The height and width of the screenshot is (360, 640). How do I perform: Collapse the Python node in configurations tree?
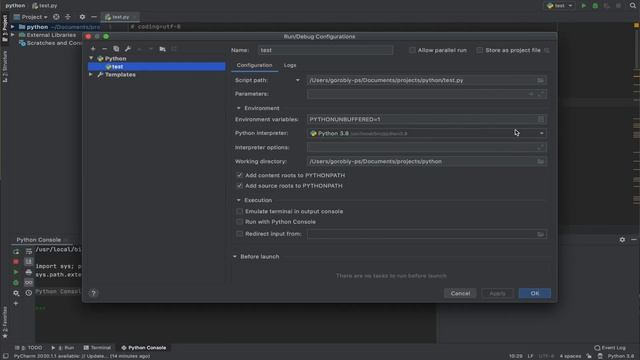click(91, 58)
